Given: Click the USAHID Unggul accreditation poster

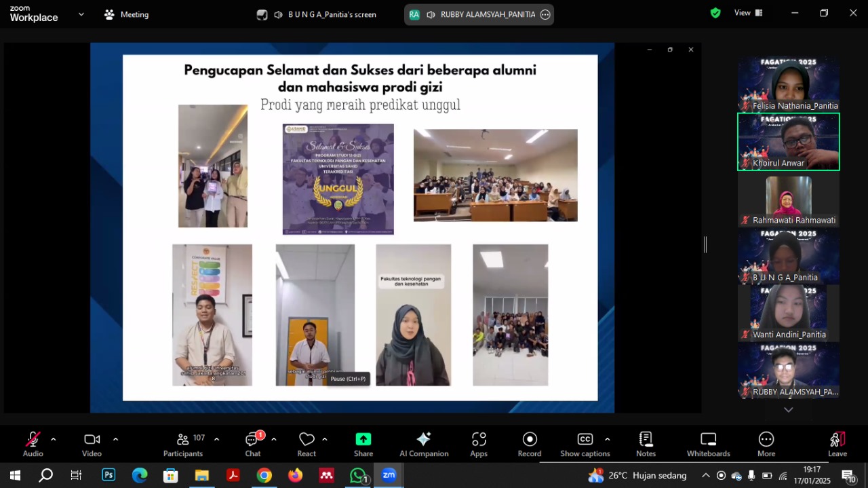Looking at the screenshot, I should [x=338, y=179].
